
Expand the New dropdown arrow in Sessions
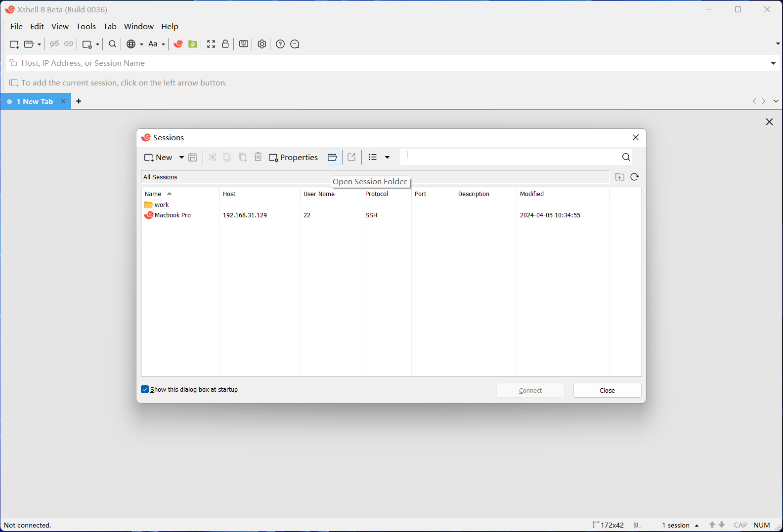click(181, 157)
